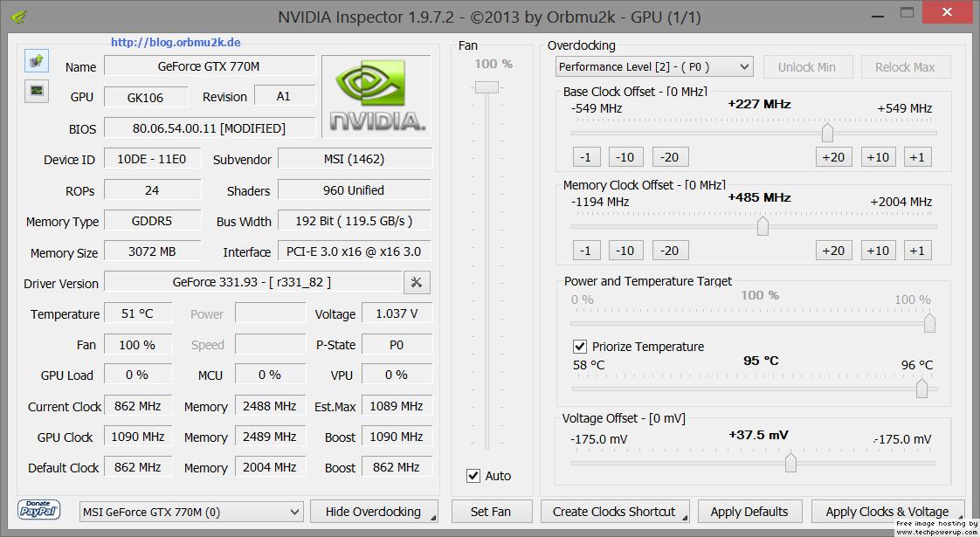Click Hide Overclocking button
This screenshot has width=980, height=537.
pyautogui.click(x=373, y=512)
